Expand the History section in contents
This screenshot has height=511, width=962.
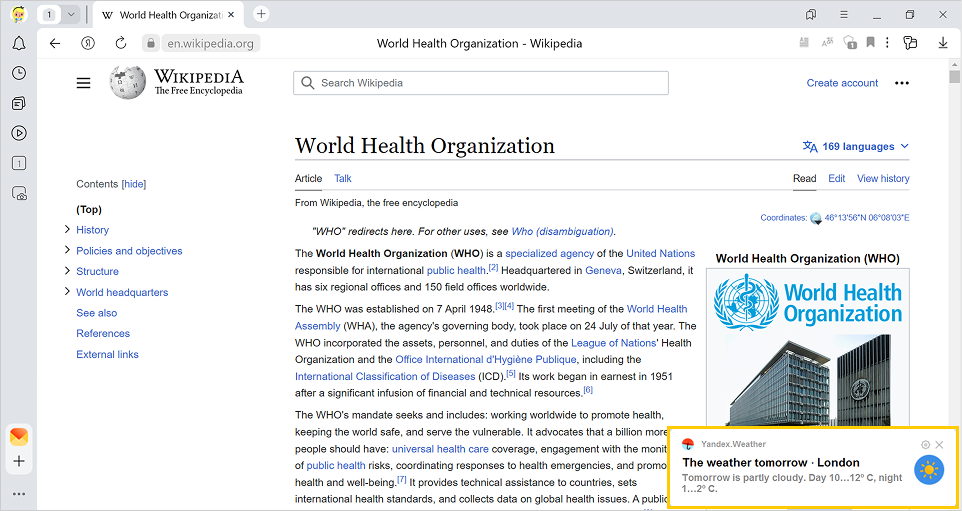click(x=66, y=230)
